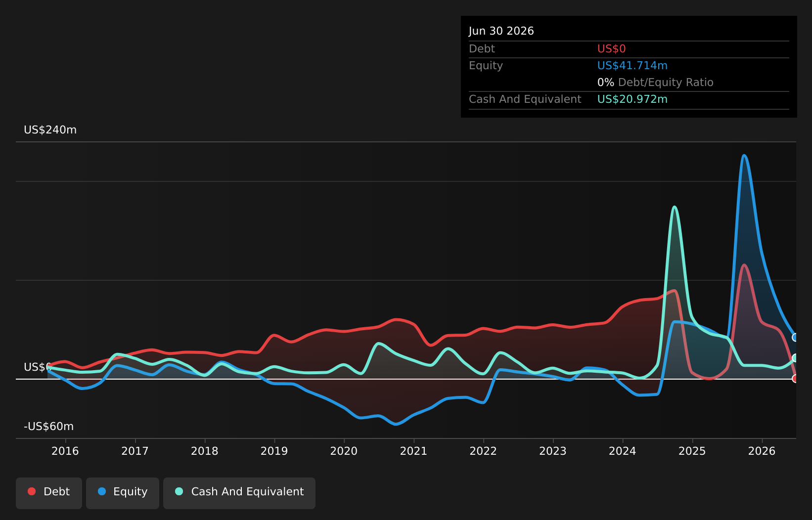Click the 2016 x-axis label
Screen dimensions: 812x520
click(x=65, y=451)
